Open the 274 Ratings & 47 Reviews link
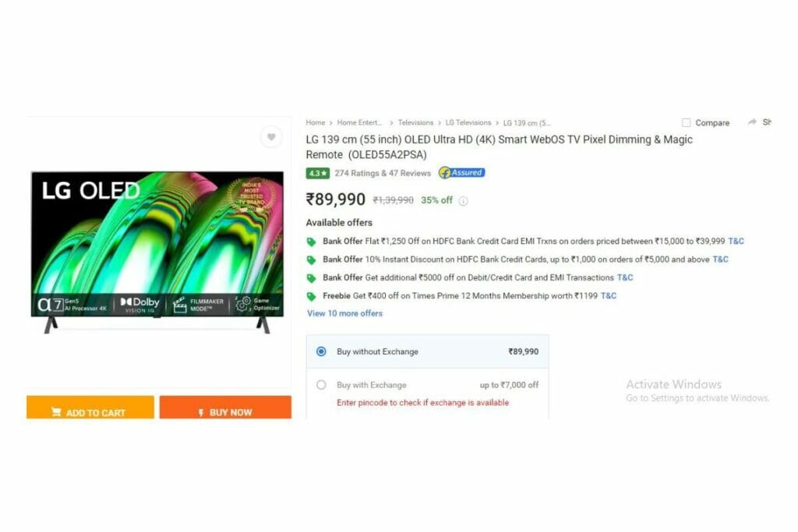Image resolution: width=798 pixels, height=532 pixels. pyautogui.click(x=383, y=174)
